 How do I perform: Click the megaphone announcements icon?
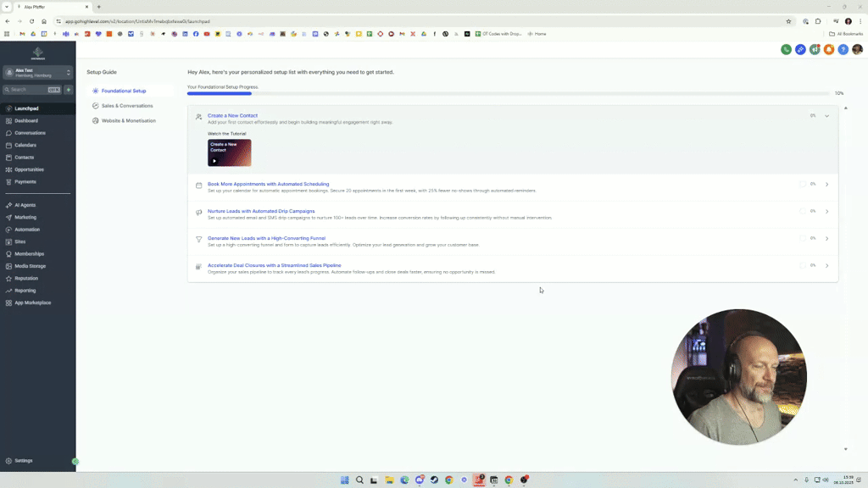pos(815,49)
